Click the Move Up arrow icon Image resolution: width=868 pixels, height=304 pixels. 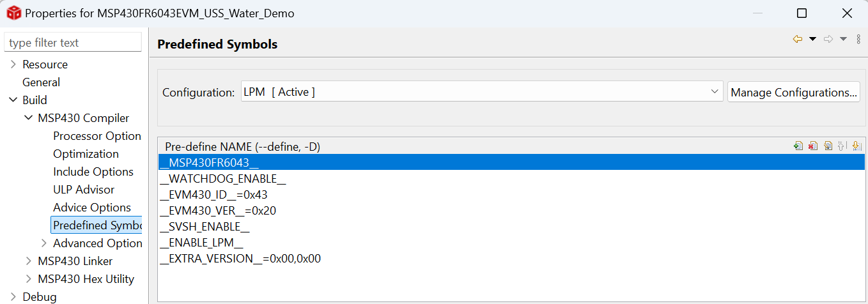click(x=842, y=146)
